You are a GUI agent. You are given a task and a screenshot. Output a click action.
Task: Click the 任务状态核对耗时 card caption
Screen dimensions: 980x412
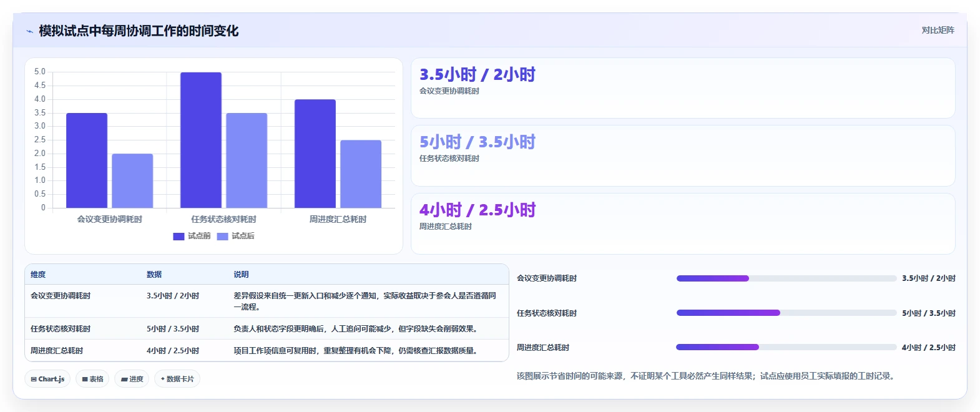click(449, 159)
